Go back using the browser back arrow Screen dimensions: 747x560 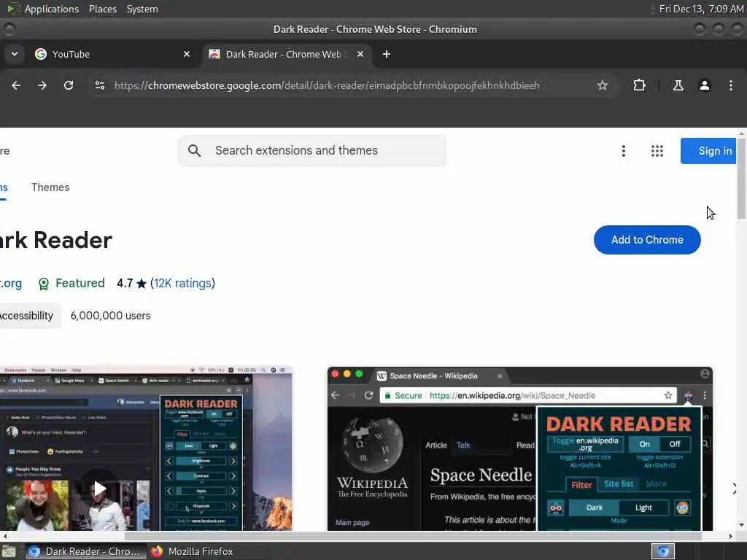(16, 85)
